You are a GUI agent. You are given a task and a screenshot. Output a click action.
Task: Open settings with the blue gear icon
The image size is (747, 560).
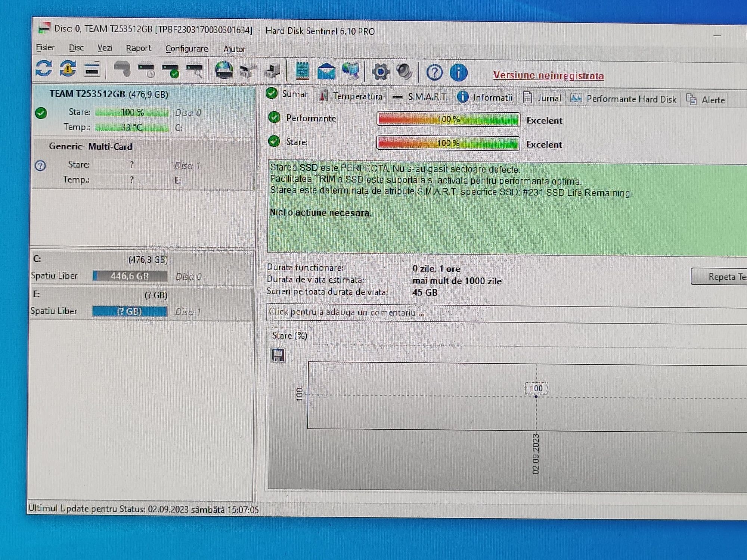380,72
